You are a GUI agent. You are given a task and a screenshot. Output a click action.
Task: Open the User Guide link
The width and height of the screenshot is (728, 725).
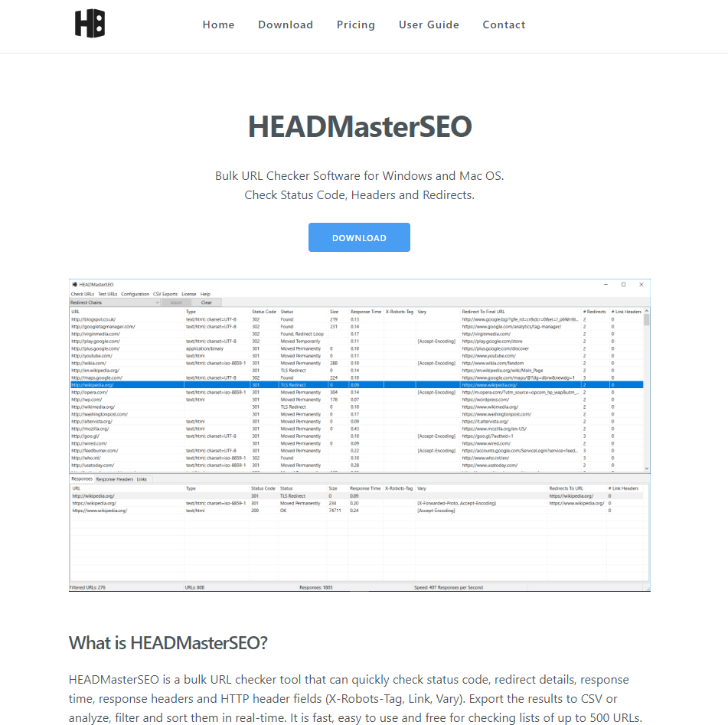(x=429, y=24)
